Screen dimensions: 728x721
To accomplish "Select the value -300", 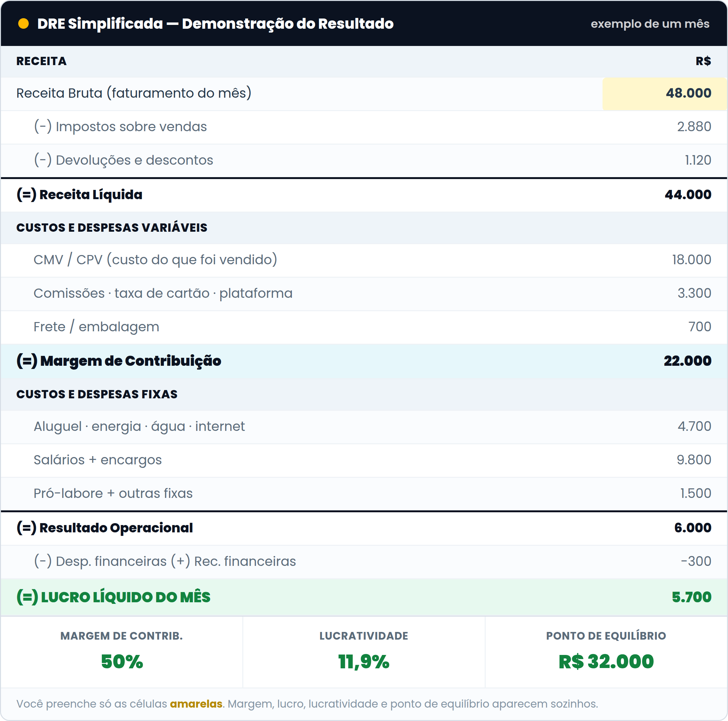I will (x=696, y=561).
